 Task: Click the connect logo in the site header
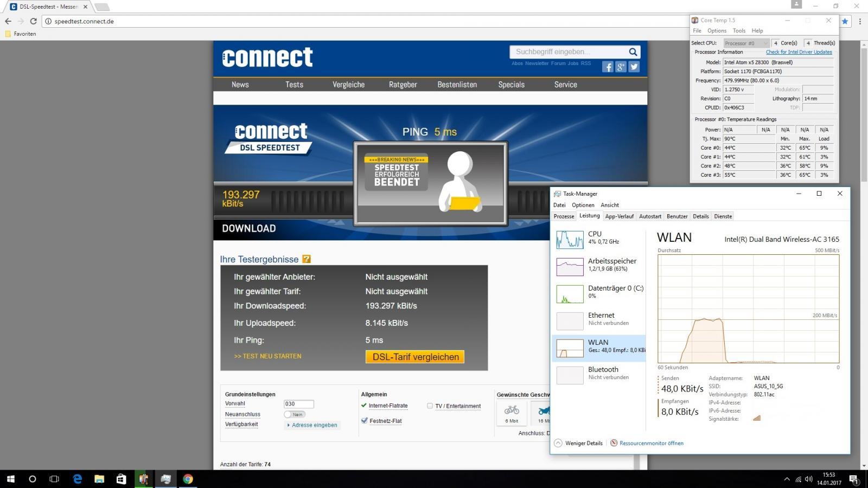[x=267, y=57]
